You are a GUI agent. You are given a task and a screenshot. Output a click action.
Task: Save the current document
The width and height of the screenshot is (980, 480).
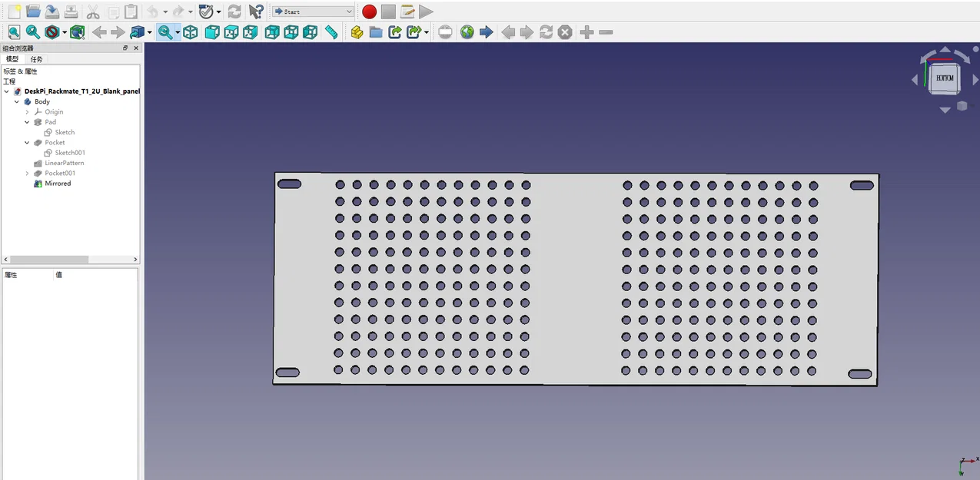pyautogui.click(x=51, y=11)
